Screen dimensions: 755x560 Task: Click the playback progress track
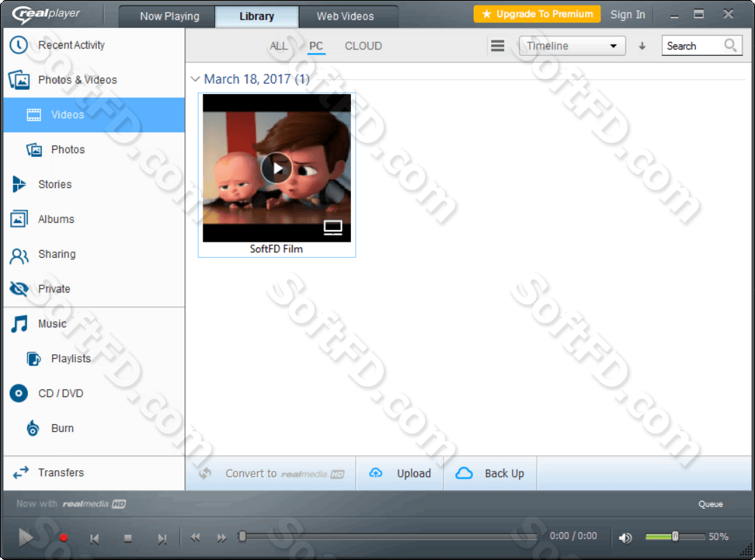click(x=389, y=536)
